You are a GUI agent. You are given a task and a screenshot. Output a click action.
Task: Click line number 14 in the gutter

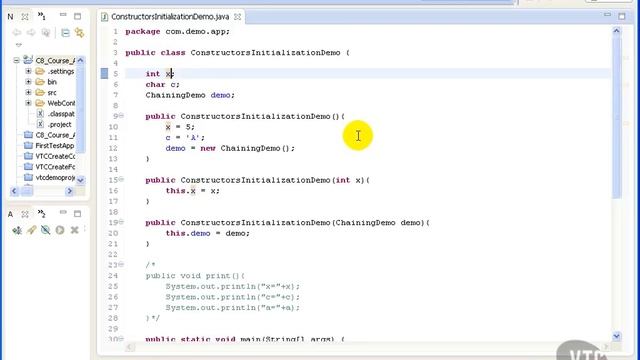coord(113,169)
